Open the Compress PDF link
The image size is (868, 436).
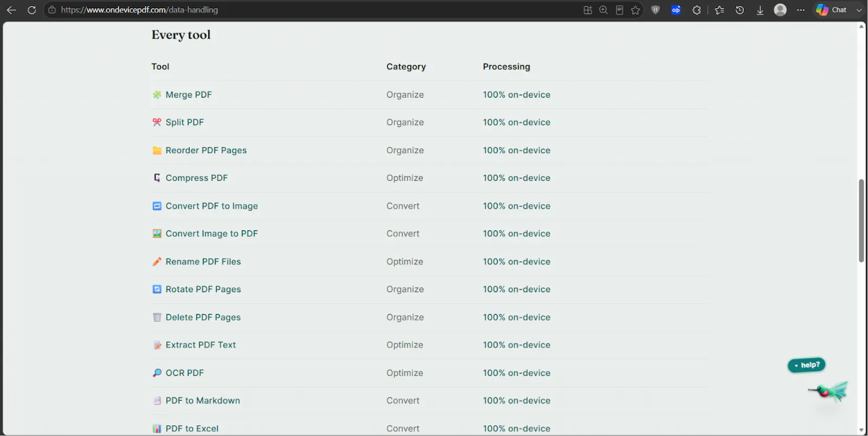197,178
